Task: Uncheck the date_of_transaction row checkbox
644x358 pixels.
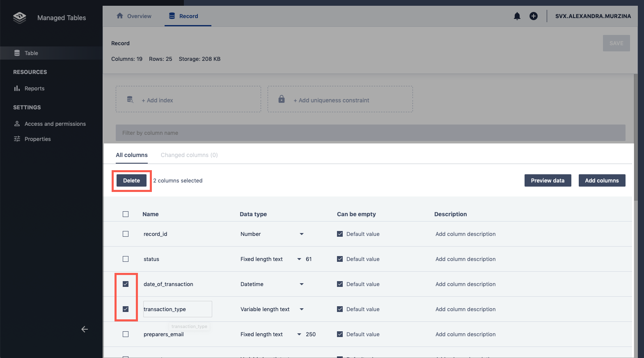Action: click(126, 284)
